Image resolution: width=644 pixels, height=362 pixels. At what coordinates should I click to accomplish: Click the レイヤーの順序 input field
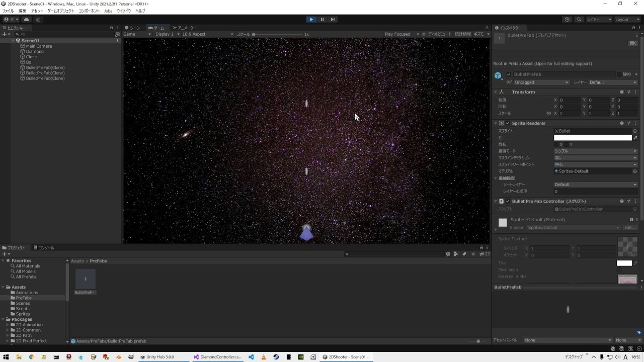coord(596,192)
